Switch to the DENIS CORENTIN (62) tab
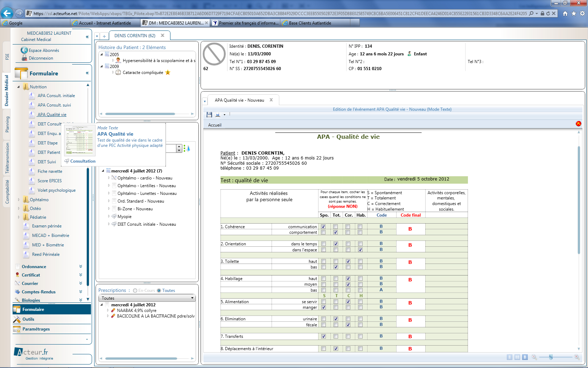588x368 pixels. [x=135, y=36]
